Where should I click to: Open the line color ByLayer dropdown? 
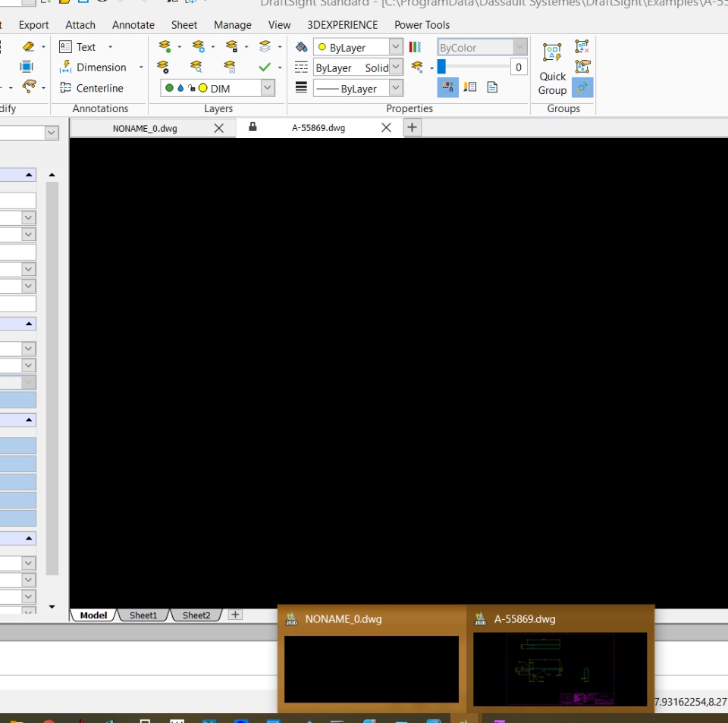(396, 47)
